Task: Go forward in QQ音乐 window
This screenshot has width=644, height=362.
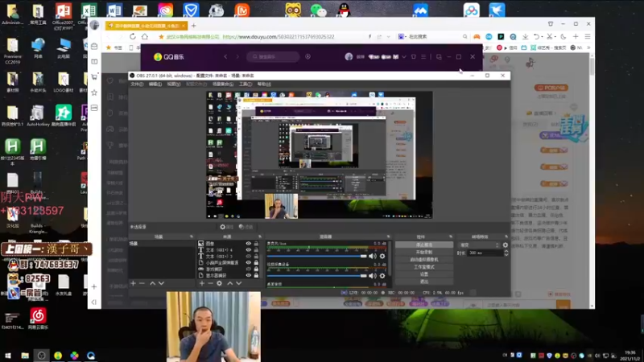Action: 237,56
